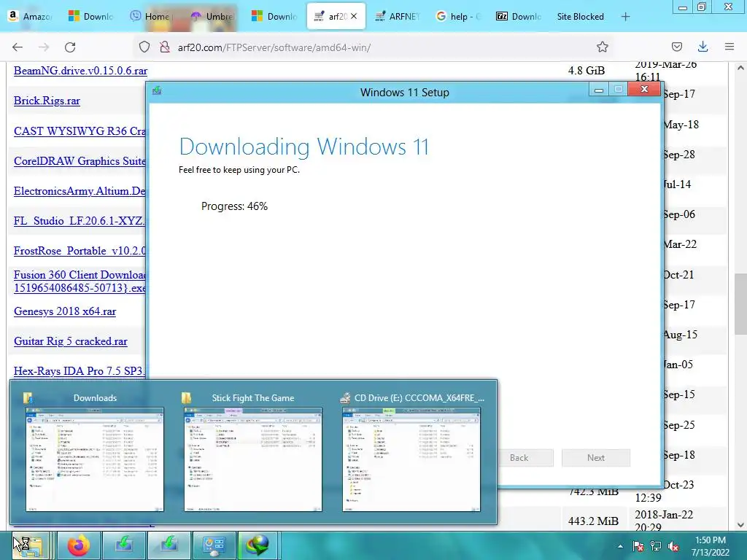Image resolution: width=747 pixels, height=560 pixels.
Task: Go back using the browser back arrow
Action: (x=18, y=47)
